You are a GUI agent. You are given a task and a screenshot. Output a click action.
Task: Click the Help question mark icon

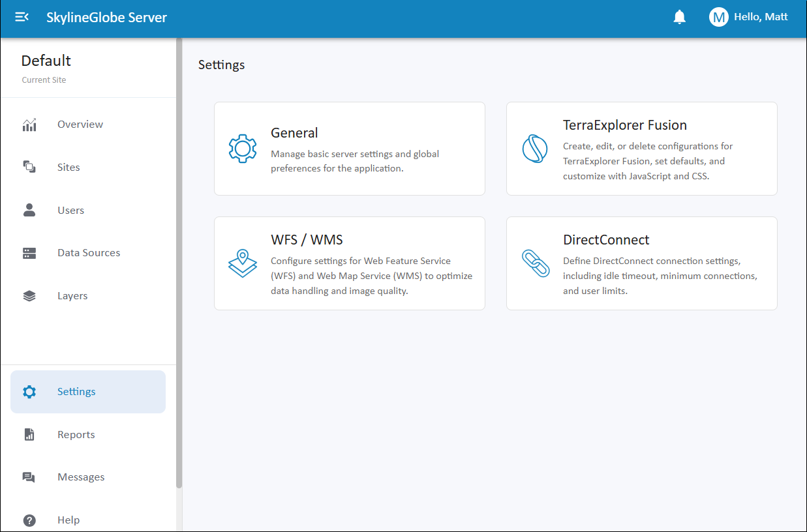click(x=29, y=520)
